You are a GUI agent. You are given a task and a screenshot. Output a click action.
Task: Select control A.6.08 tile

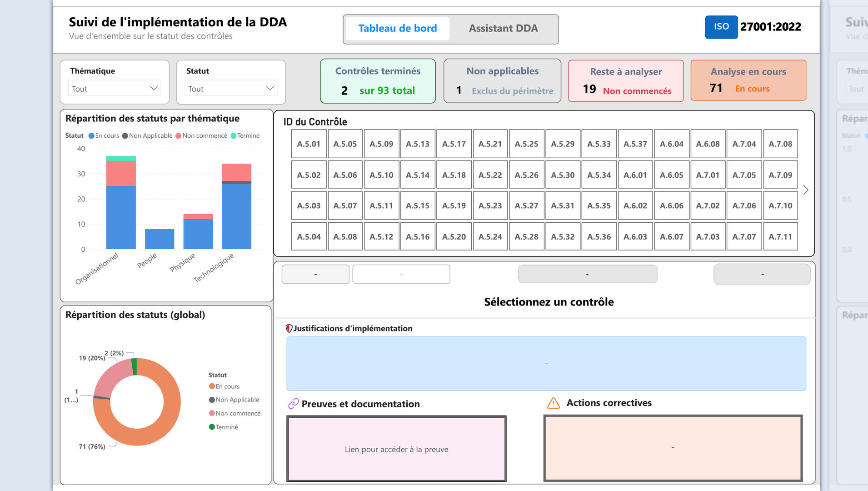click(x=708, y=144)
